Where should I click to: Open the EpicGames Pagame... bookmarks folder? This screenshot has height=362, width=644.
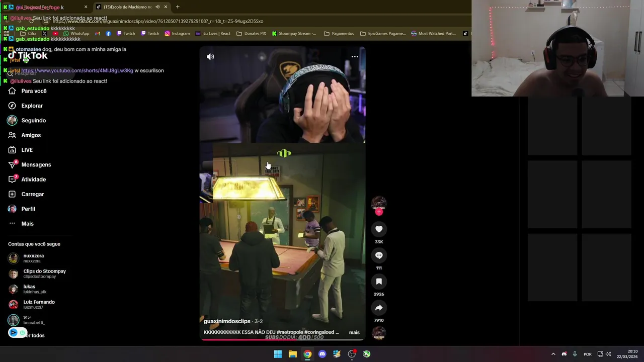tap(383, 34)
